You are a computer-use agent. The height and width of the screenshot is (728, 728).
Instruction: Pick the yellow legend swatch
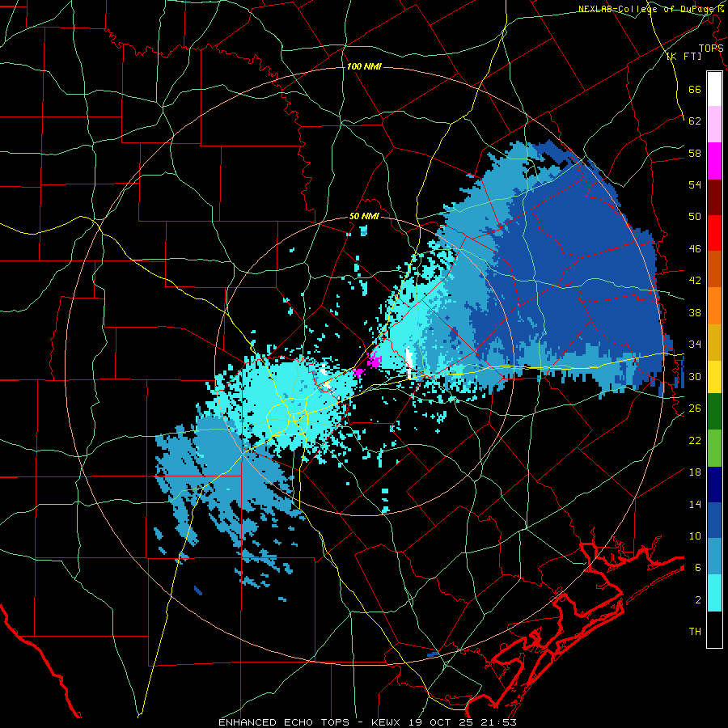714,376
